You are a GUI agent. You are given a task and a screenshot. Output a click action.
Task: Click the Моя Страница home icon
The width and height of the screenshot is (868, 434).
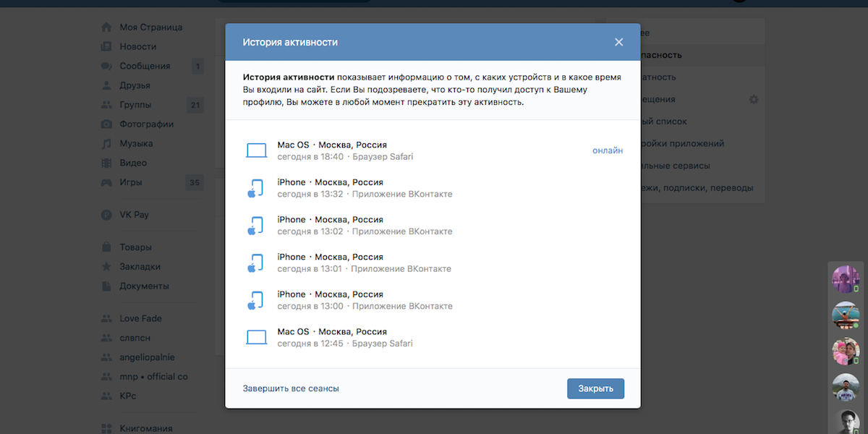pos(106,27)
